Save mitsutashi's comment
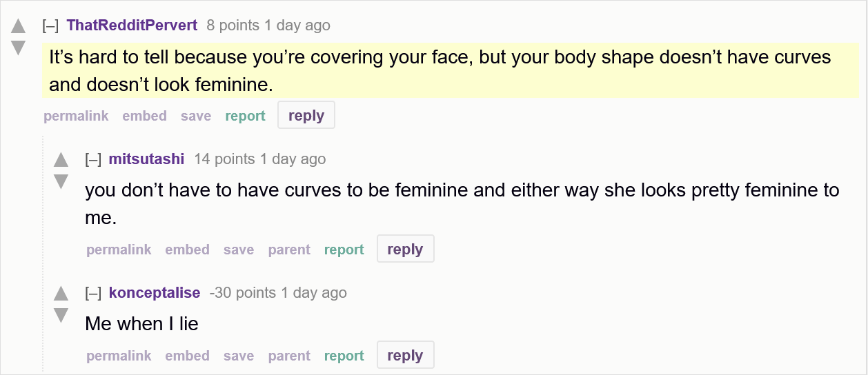This screenshot has height=375, width=868. [x=239, y=250]
